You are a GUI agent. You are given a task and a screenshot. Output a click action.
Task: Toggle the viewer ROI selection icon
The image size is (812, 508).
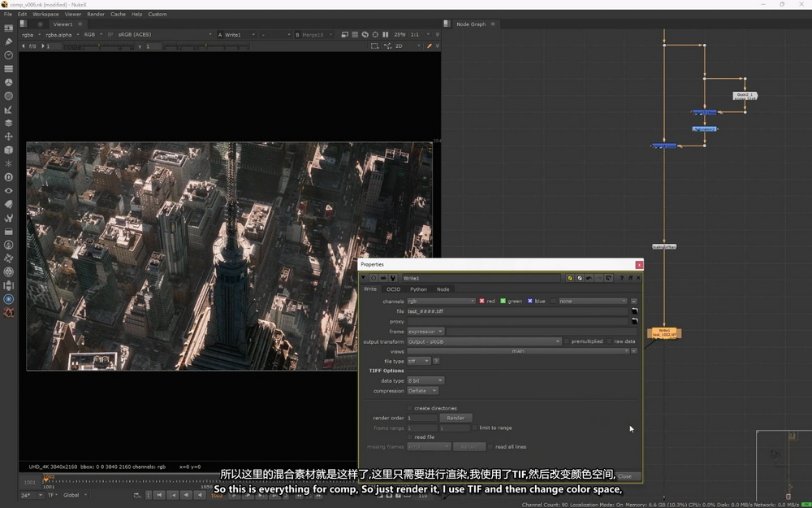point(375,46)
